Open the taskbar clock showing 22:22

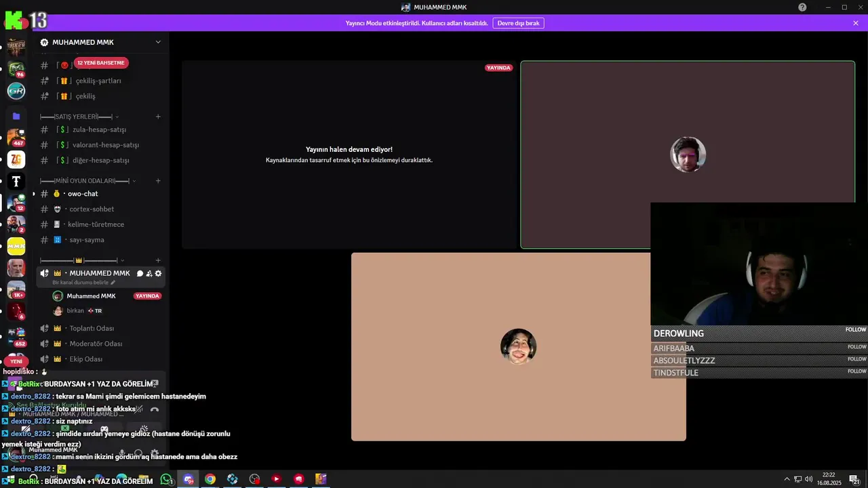[x=829, y=479]
